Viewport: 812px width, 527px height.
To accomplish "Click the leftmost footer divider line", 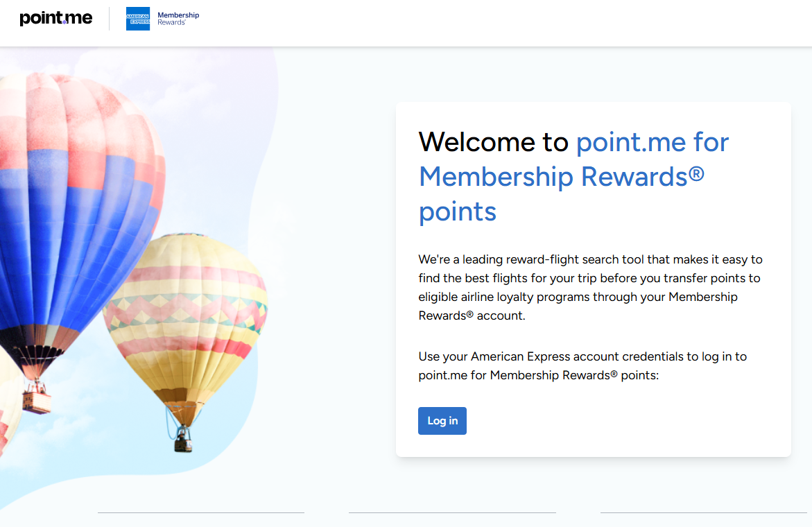I will tap(200, 513).
